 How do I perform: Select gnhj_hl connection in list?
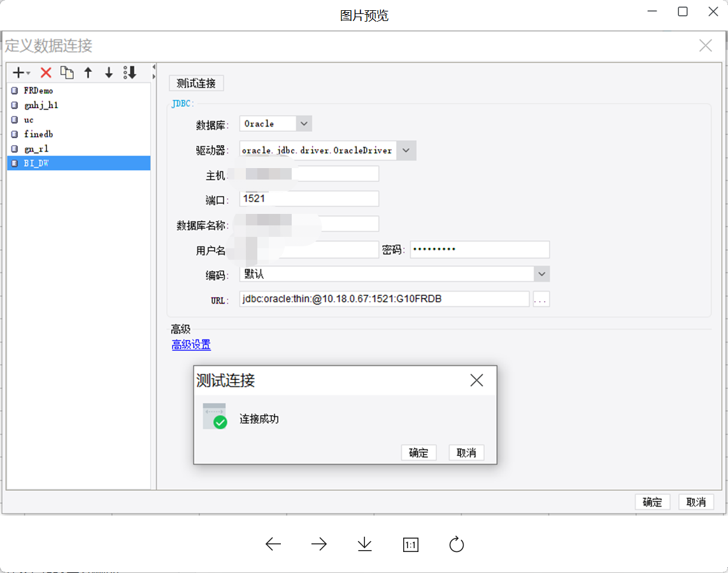pos(78,105)
